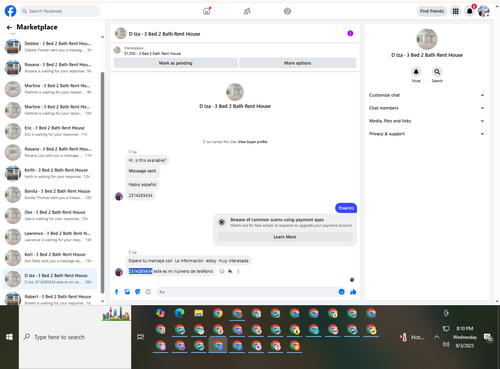
Task: Click in the Search Facebook field
Action: 60,11
